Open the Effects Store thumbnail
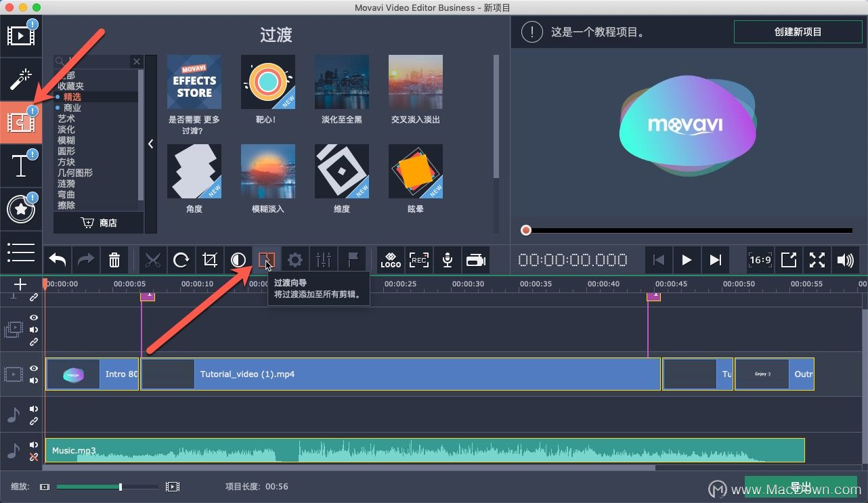 point(194,82)
